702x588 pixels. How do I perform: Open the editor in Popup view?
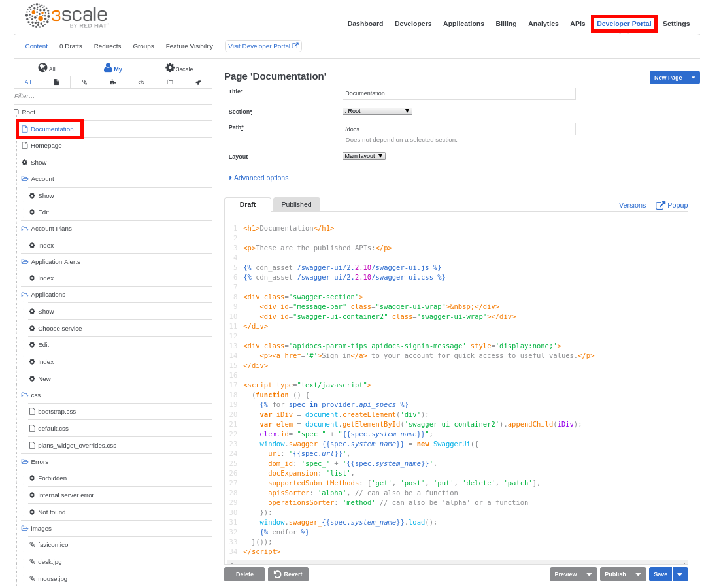tap(671, 205)
